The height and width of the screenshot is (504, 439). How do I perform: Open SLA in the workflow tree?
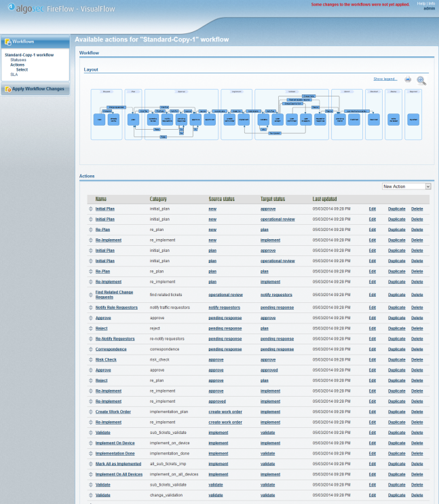[14, 74]
